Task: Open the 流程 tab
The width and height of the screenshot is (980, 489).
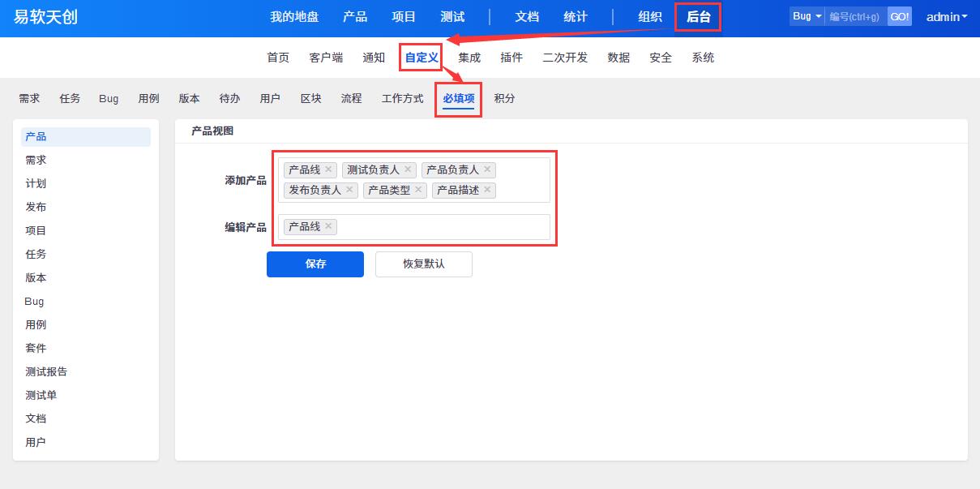Action: (x=351, y=98)
